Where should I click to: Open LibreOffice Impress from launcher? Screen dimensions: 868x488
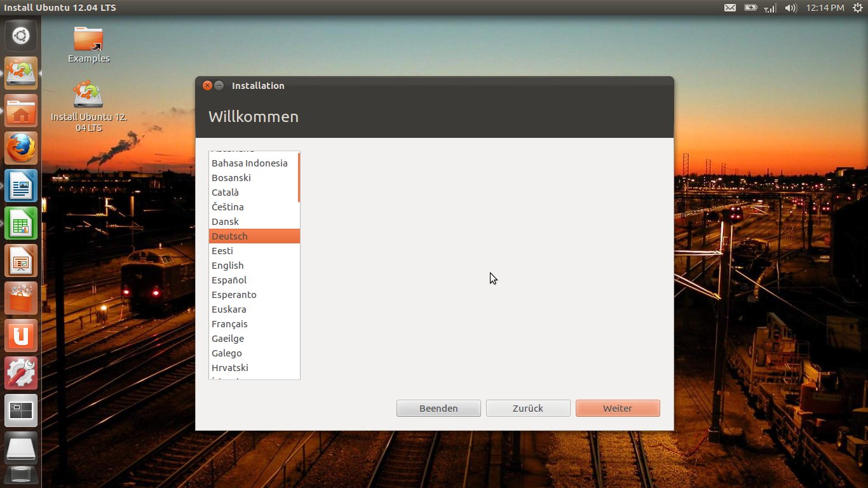tap(21, 261)
